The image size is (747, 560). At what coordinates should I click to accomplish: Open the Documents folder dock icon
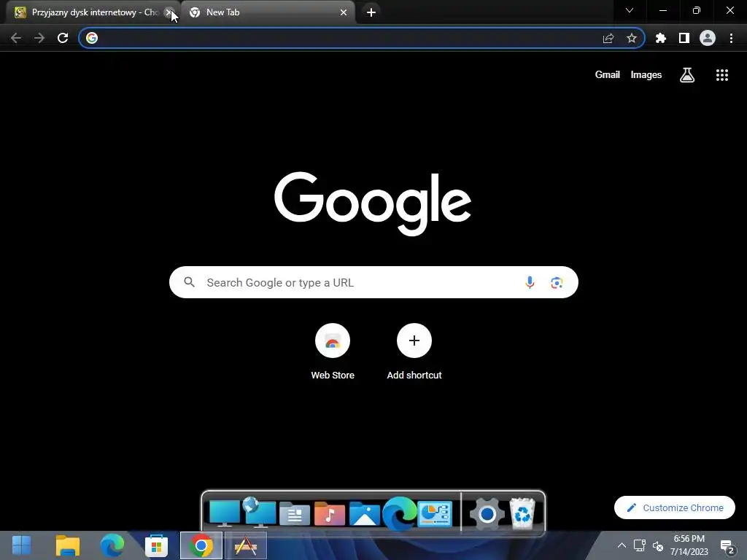click(x=295, y=514)
